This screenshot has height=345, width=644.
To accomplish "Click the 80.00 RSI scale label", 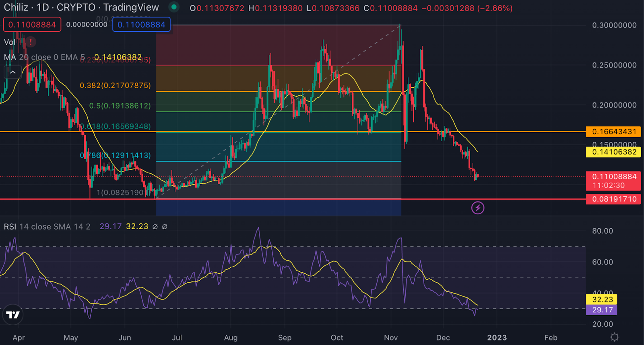I will point(603,231).
